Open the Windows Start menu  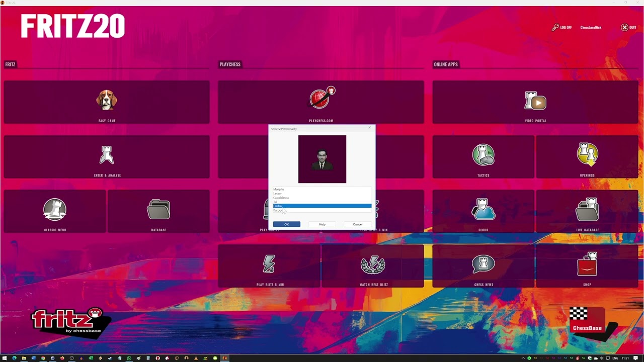click(x=5, y=358)
